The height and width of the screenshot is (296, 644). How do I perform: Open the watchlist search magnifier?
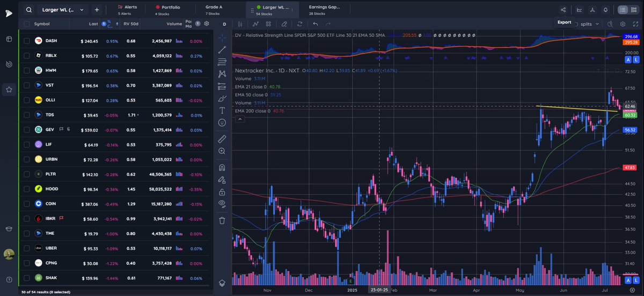pos(28,10)
